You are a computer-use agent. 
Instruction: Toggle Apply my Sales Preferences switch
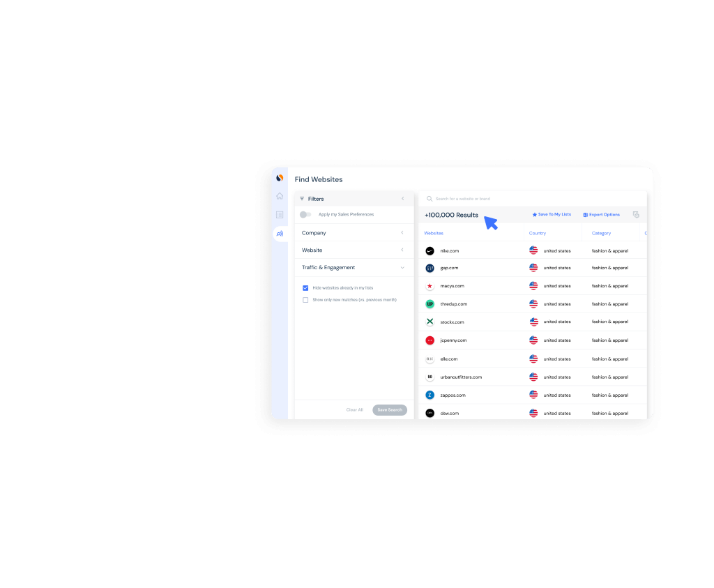(x=305, y=215)
